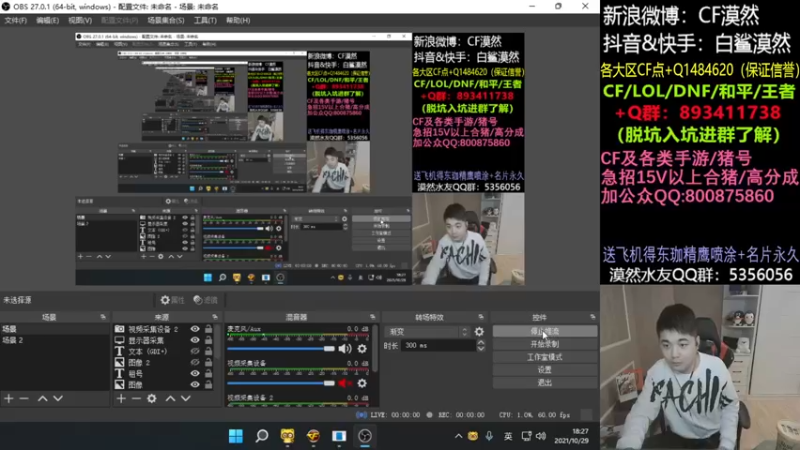The image size is (800, 450).
Task: Hide the 号号 text source eye
Action: (x=195, y=373)
